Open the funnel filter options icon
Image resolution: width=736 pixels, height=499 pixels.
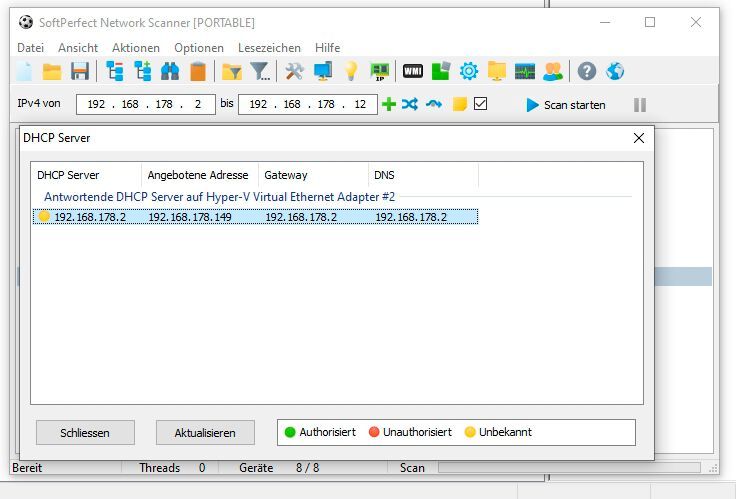pyautogui.click(x=260, y=71)
